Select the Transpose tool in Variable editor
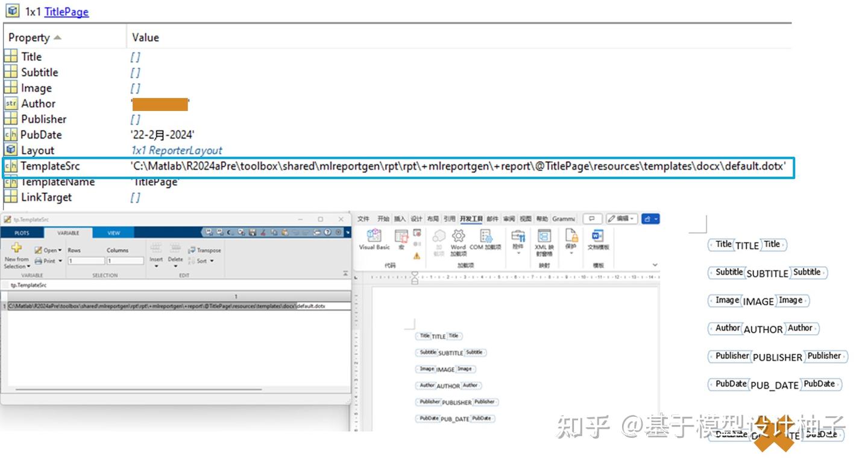This screenshot has width=868, height=462. 207,250
